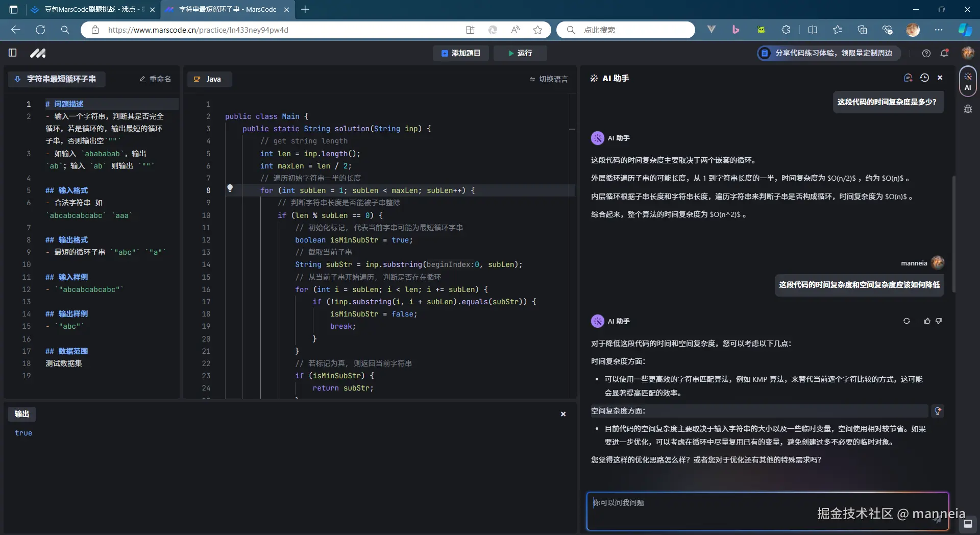
Task: Click the 添加题目 button
Action: point(460,53)
